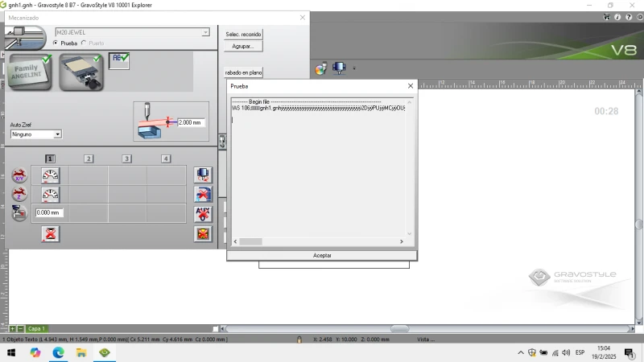Open the help question mark icon

tap(629, 17)
